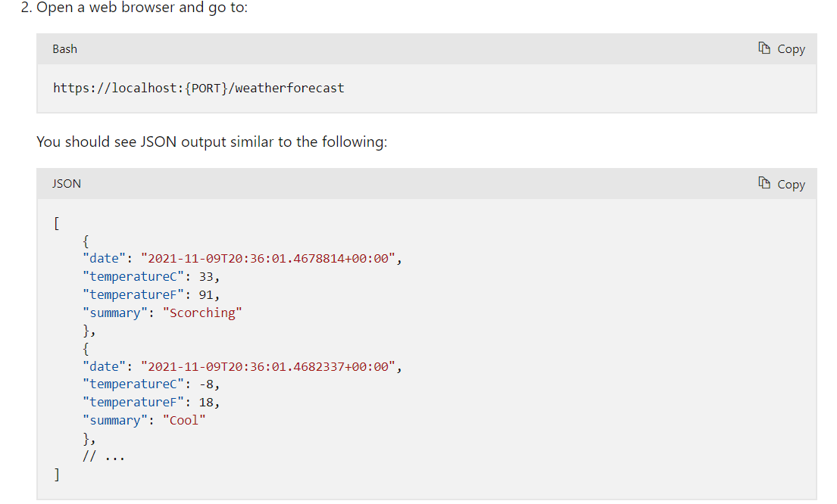Click the commented ellipsis line in the JSON
Screen dimensions: 837x504
tap(102, 456)
